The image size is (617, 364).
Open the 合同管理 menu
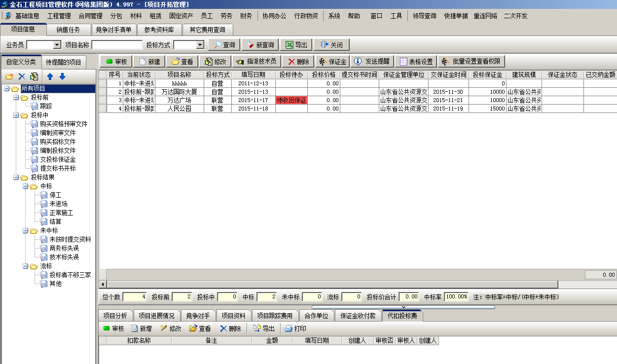click(90, 16)
